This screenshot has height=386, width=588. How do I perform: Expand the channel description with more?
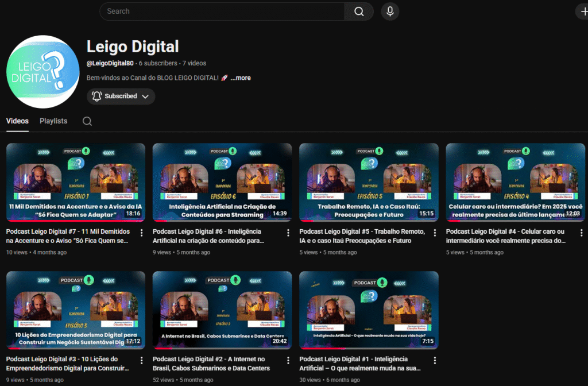click(240, 78)
